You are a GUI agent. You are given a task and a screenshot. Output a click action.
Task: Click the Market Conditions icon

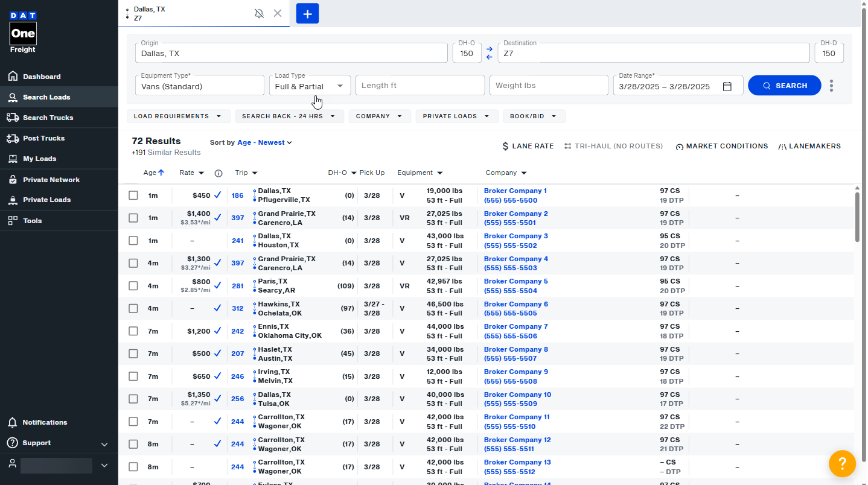coord(679,146)
